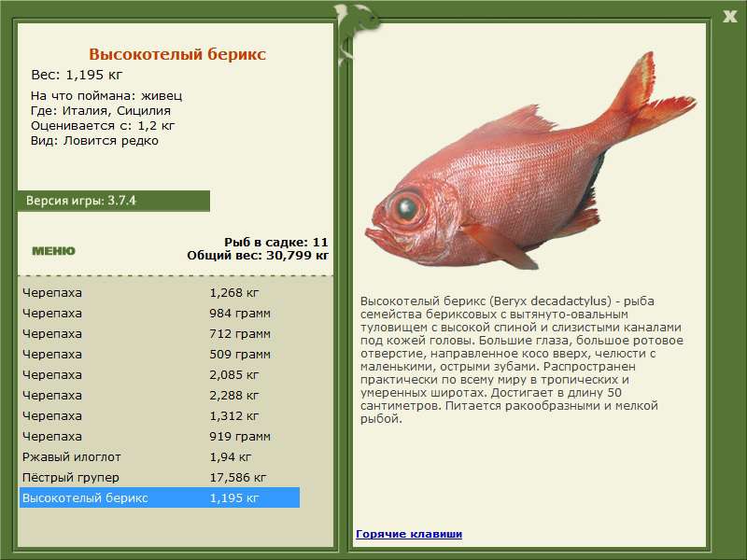Select the Черепаха 1,268 кг entry

click(x=159, y=293)
